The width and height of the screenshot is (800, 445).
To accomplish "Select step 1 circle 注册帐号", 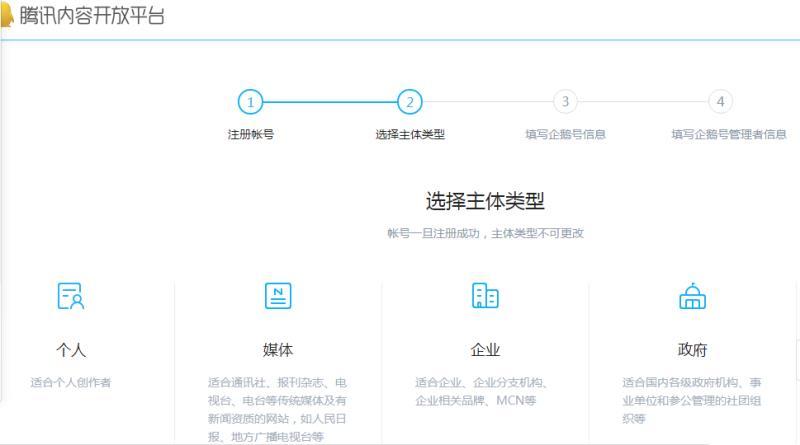I will pos(250,102).
